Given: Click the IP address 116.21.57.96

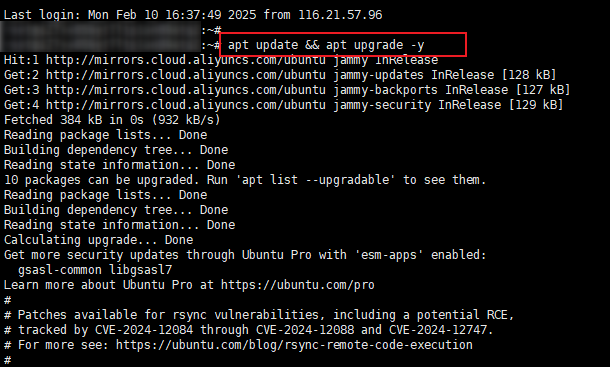Looking at the screenshot, I should (340, 15).
